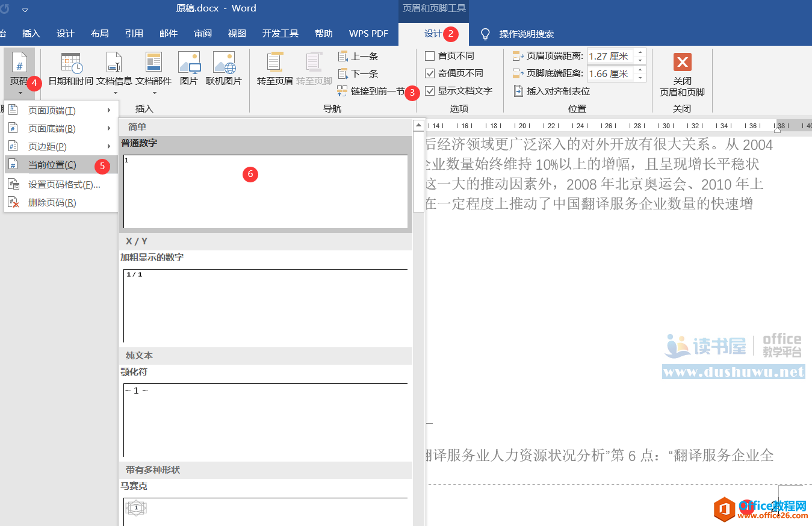812x526 pixels.
Task: Switch to document Design (设计) tab
Action: pos(65,34)
